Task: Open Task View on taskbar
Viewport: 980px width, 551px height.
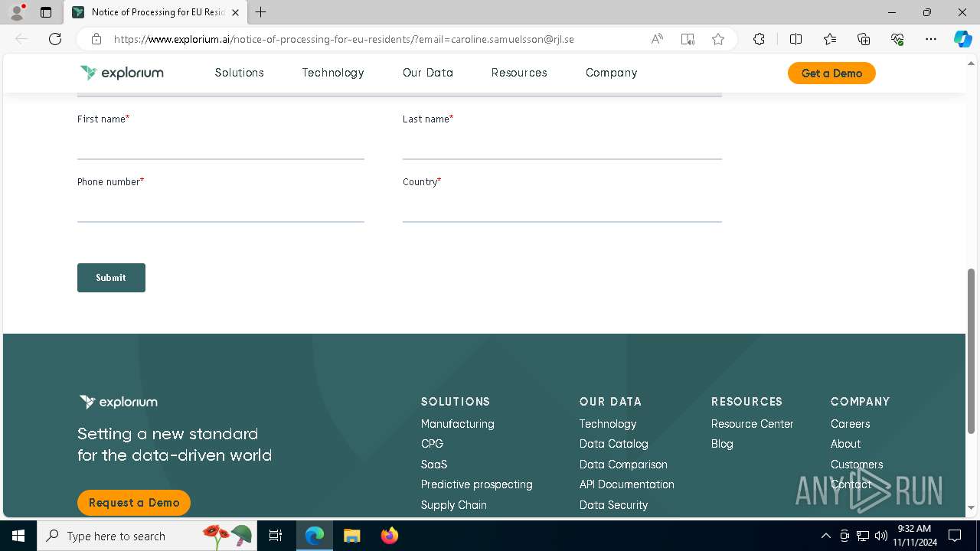Action: 276,536
